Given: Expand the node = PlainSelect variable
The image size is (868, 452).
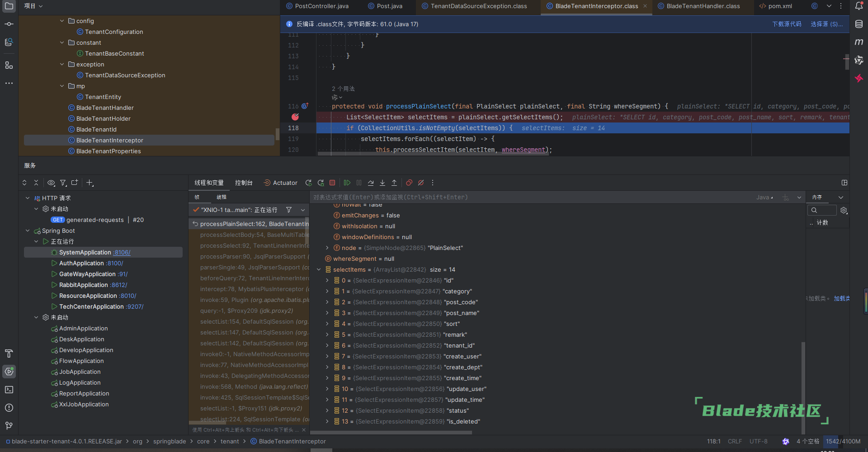Looking at the screenshot, I should click(x=327, y=248).
